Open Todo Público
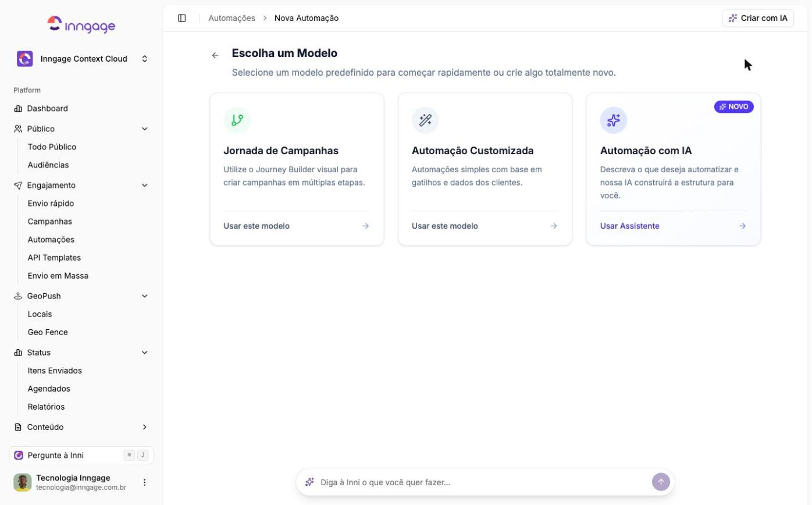 52,147
